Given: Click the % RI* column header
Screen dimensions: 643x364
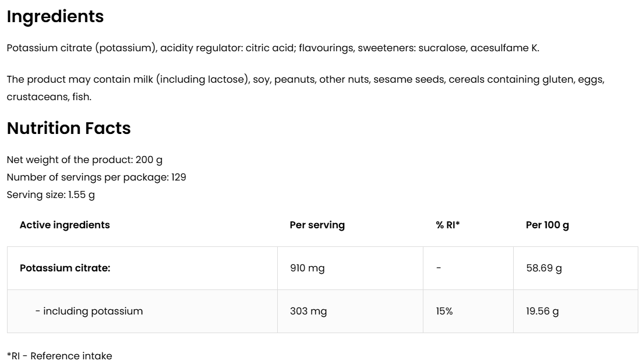Looking at the screenshot, I should click(447, 225).
